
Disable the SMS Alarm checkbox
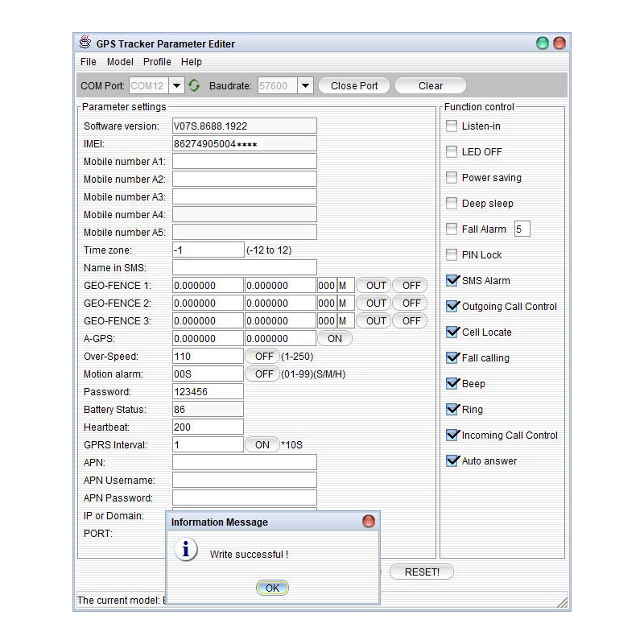[451, 280]
